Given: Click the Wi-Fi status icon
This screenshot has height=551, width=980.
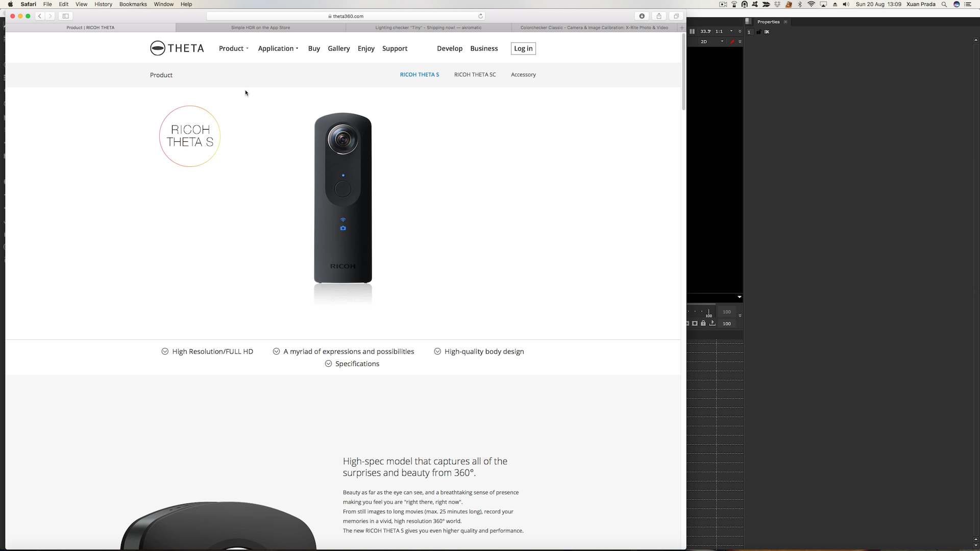Looking at the screenshot, I should 812,4.
